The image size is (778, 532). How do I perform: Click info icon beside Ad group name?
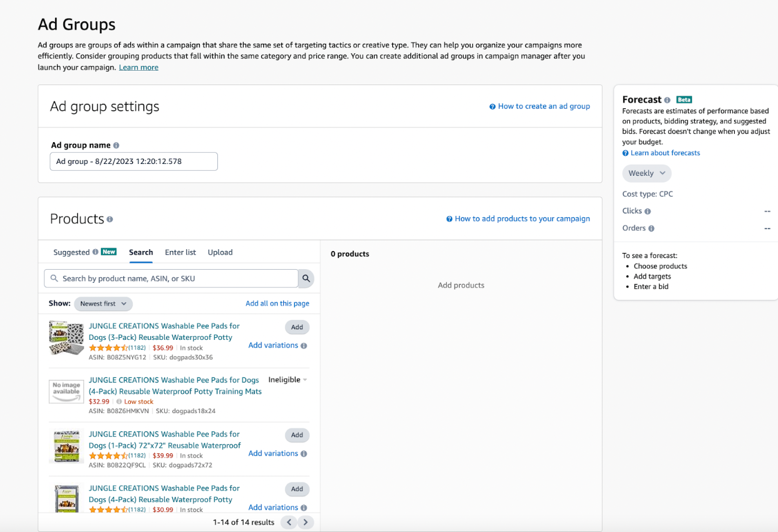pyautogui.click(x=117, y=145)
